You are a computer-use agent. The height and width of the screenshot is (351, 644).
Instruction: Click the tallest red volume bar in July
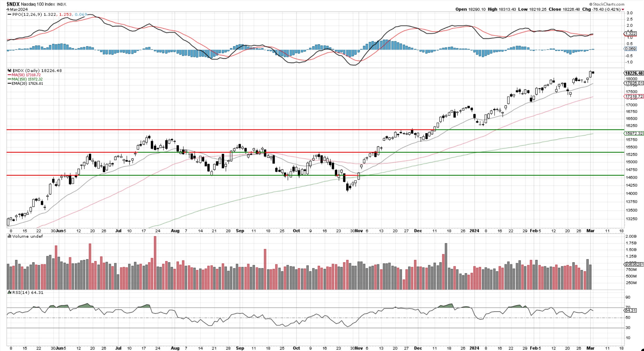[x=155, y=262]
